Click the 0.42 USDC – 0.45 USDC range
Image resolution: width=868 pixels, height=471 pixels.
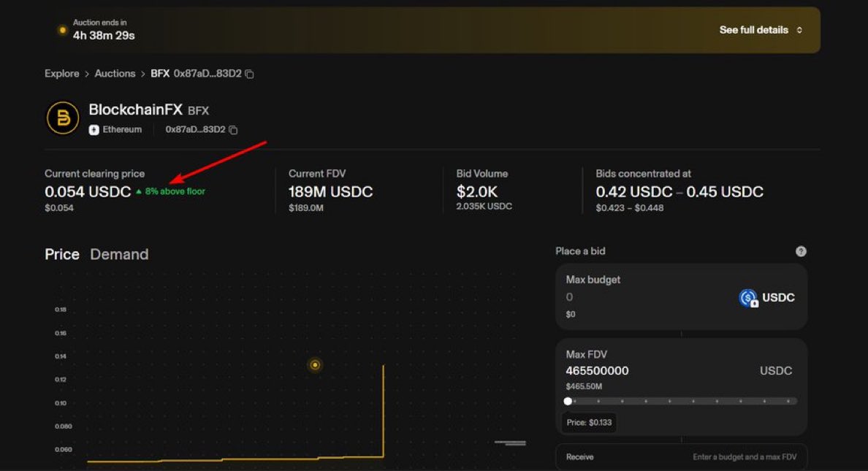click(x=679, y=192)
